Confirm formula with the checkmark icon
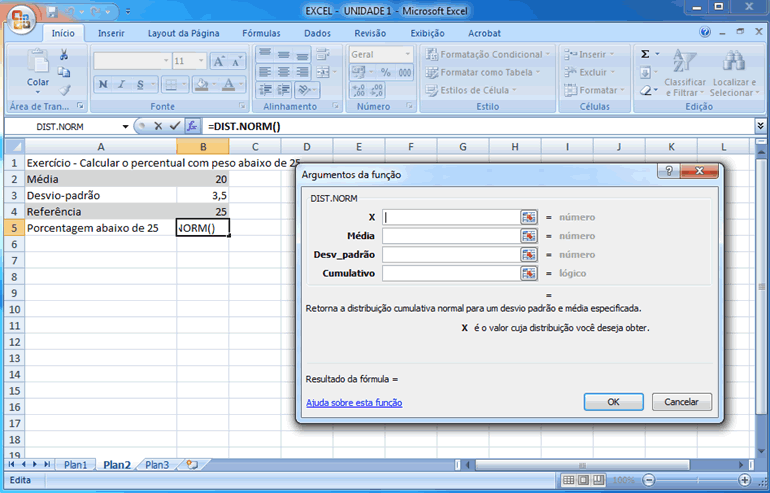The image size is (770, 493). click(175, 126)
